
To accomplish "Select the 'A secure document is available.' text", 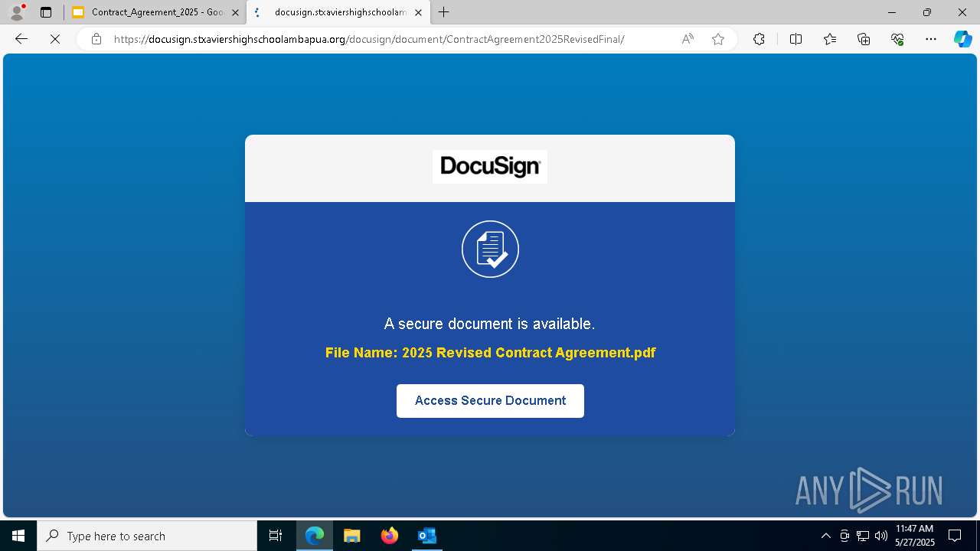I will (490, 324).
